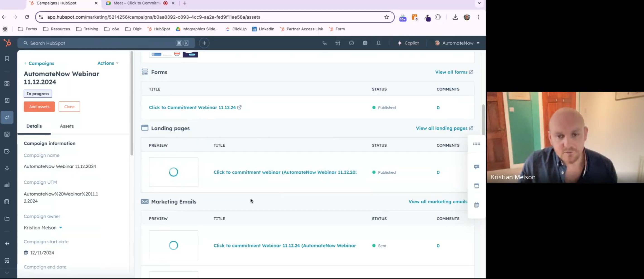Image resolution: width=644 pixels, height=279 pixels.
Task: Click the calling phone icon in top bar
Action: tap(324, 43)
